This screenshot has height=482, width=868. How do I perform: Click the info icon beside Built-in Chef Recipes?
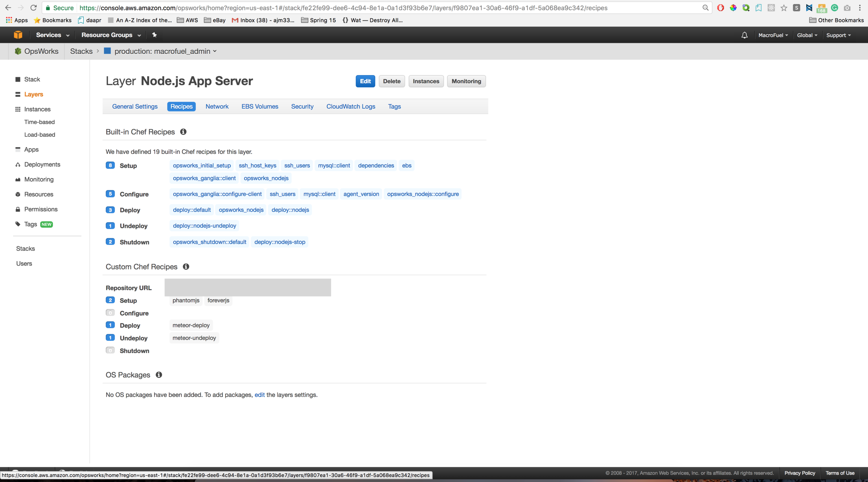183,132
